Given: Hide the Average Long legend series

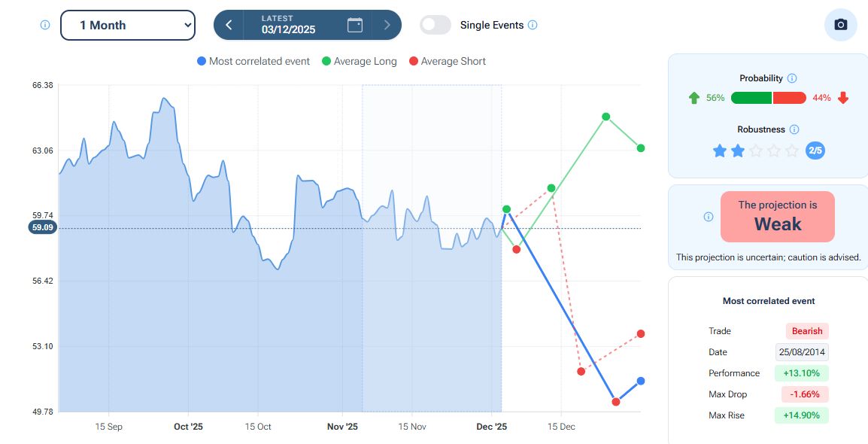Looking at the screenshot, I should [x=359, y=62].
